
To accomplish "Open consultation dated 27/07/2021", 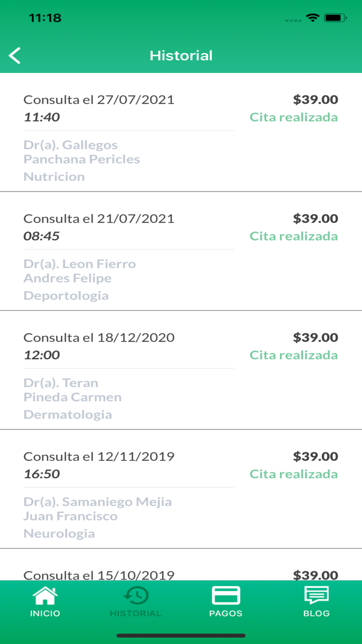I will [x=99, y=100].
